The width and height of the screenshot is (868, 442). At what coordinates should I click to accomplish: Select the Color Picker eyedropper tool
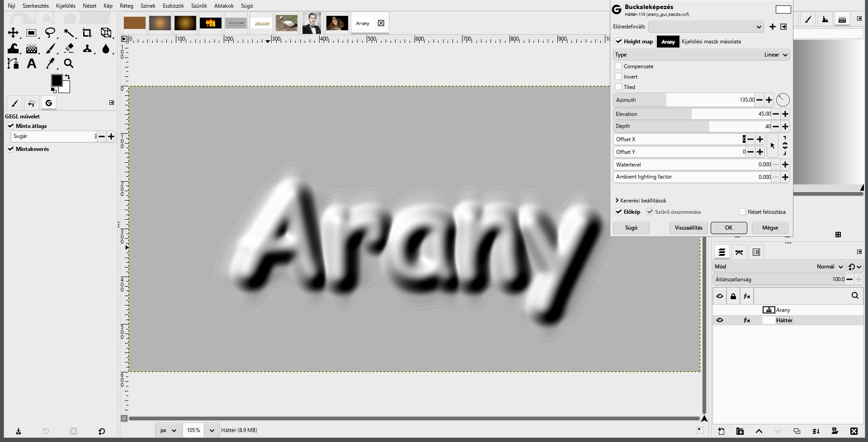click(x=51, y=64)
